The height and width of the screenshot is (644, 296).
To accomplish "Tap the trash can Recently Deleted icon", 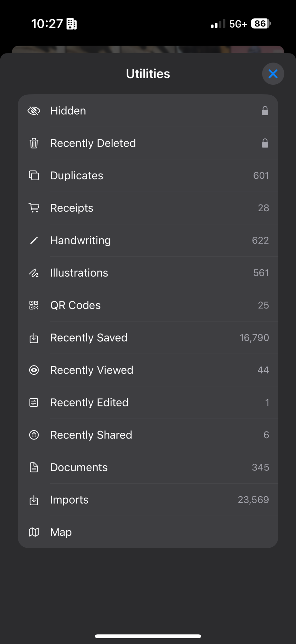I will coord(34,143).
